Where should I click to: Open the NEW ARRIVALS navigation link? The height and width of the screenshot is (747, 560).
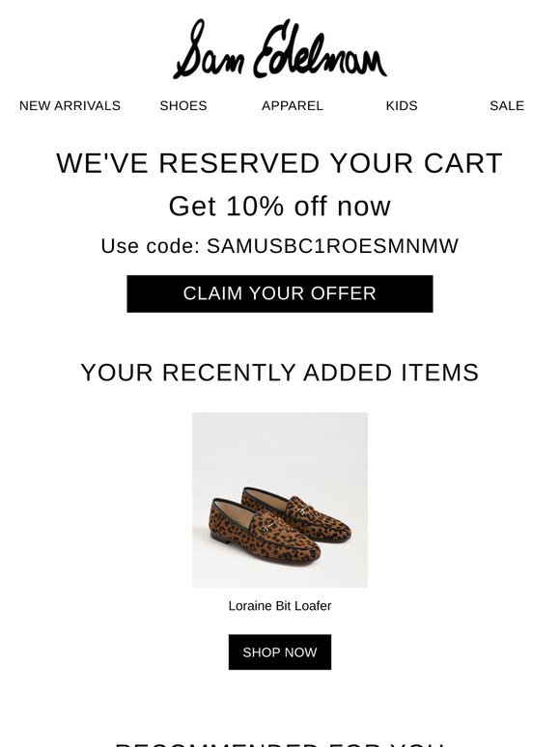coord(70,106)
